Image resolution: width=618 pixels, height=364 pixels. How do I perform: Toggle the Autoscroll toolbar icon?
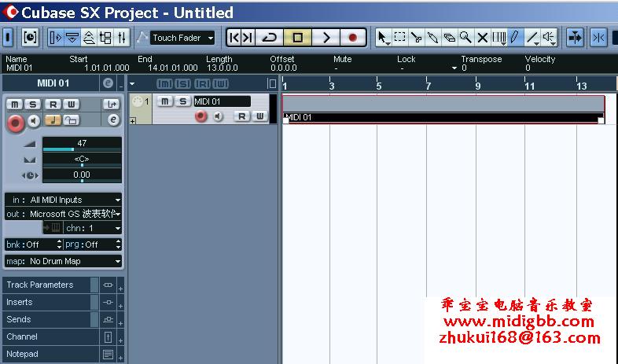point(575,38)
